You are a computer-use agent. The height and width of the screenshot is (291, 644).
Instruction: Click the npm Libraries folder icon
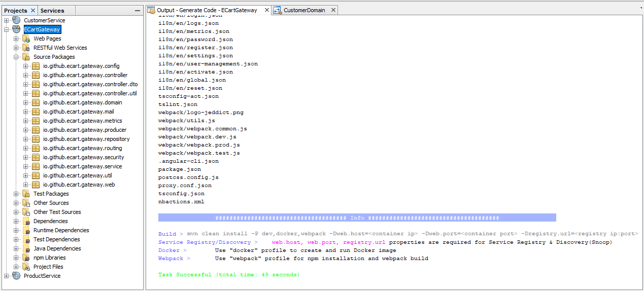tap(26, 258)
